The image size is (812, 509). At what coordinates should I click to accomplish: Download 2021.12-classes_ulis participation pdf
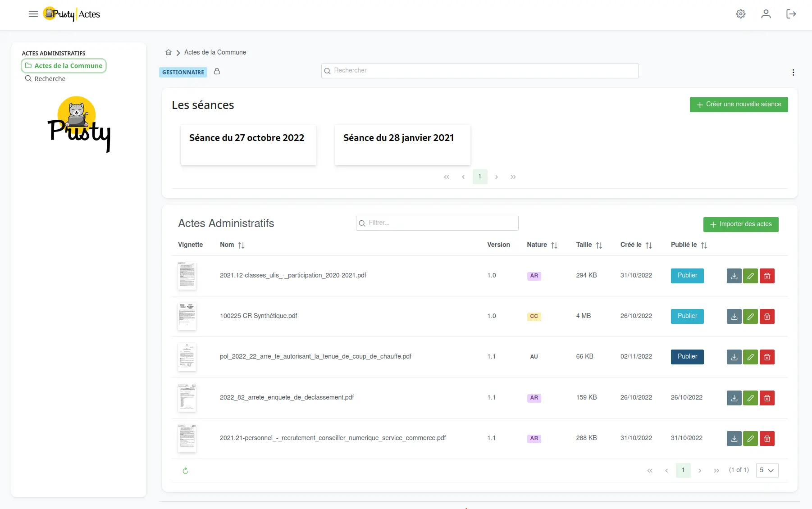coord(734,276)
